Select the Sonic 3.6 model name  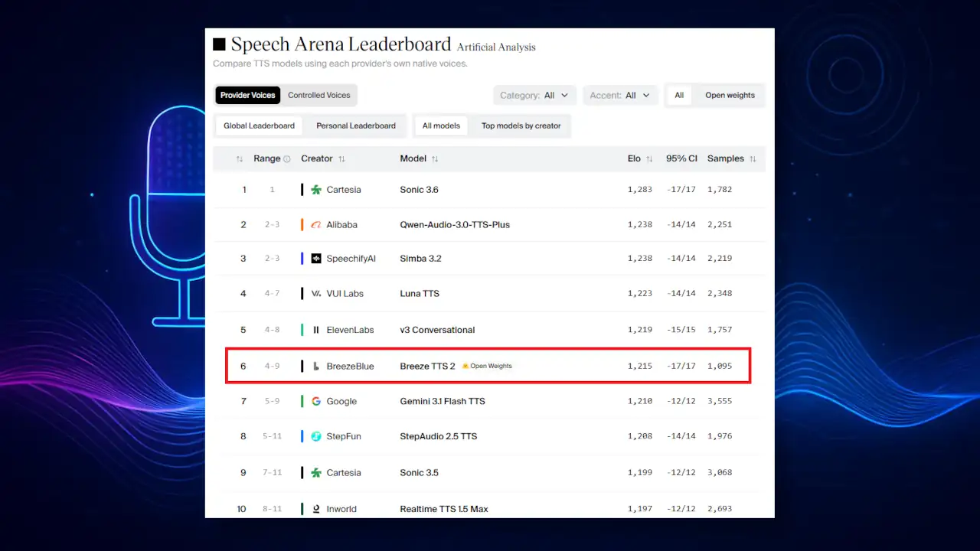coord(420,190)
